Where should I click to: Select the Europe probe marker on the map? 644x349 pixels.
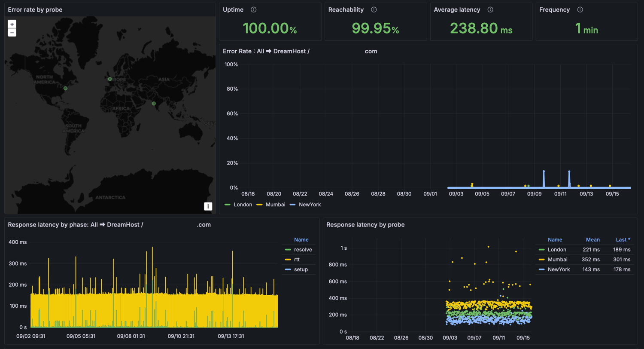[x=110, y=79]
